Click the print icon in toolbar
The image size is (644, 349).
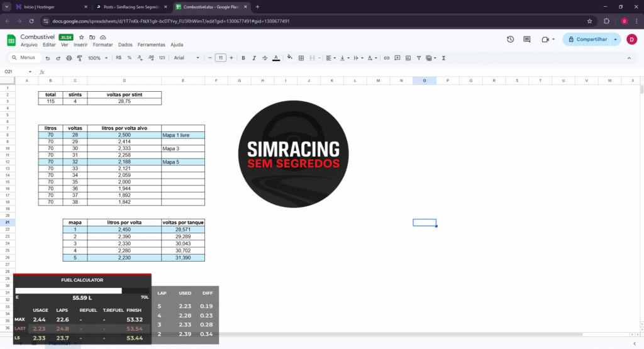(68, 58)
